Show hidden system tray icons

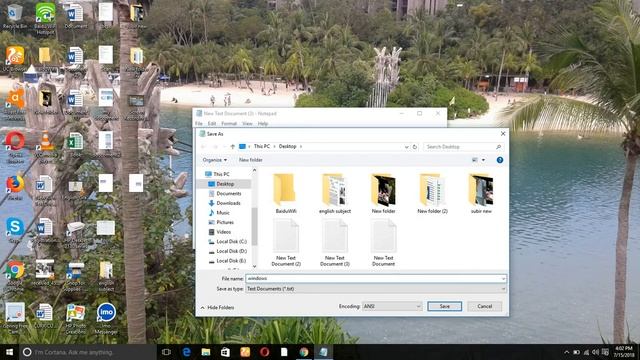pyautogui.click(x=567, y=352)
